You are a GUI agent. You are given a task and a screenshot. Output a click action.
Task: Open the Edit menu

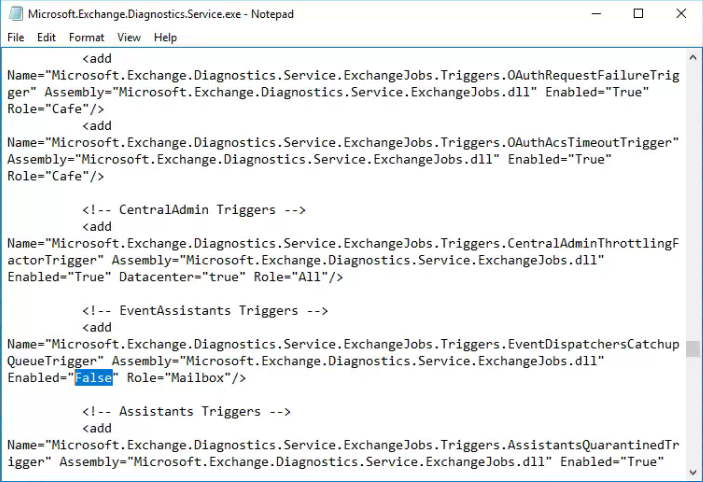(46, 38)
